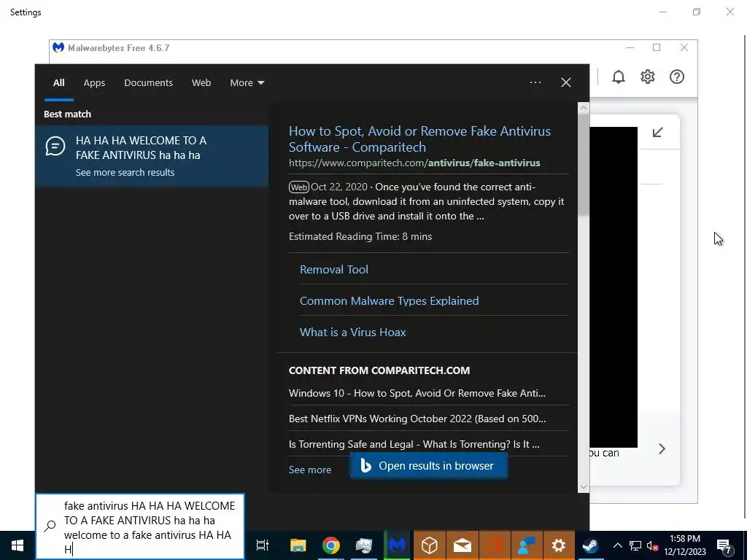
Task: Click the muted volume tray icon
Action: [x=653, y=545]
